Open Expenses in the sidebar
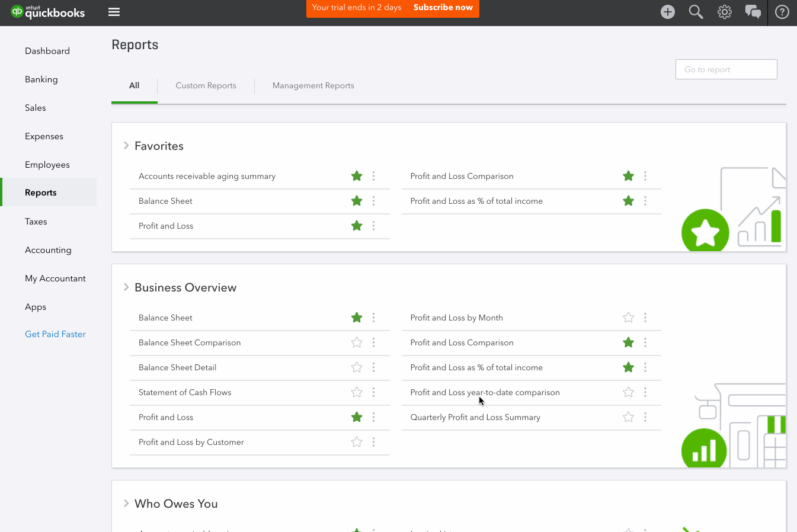Image resolution: width=797 pixels, height=532 pixels. point(44,136)
